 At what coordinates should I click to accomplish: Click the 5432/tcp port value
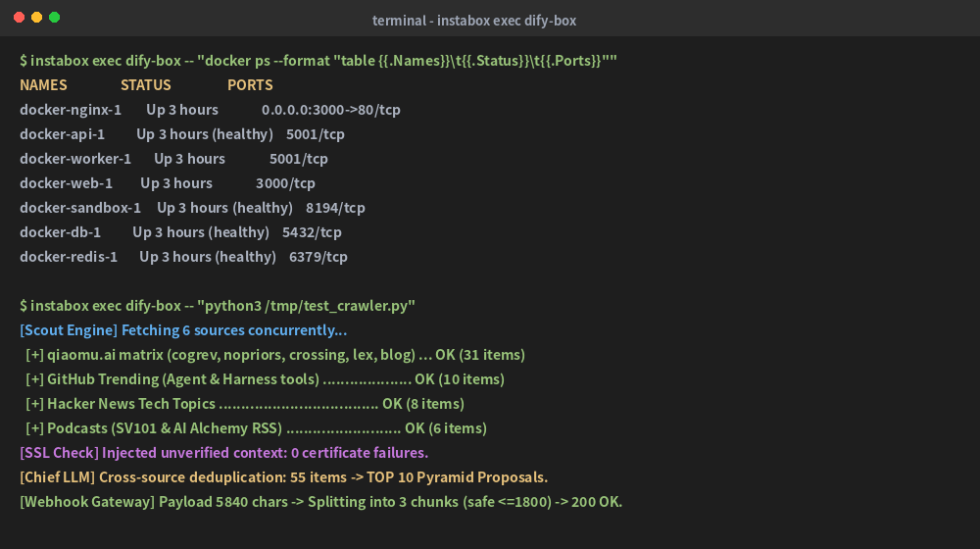[x=312, y=232]
